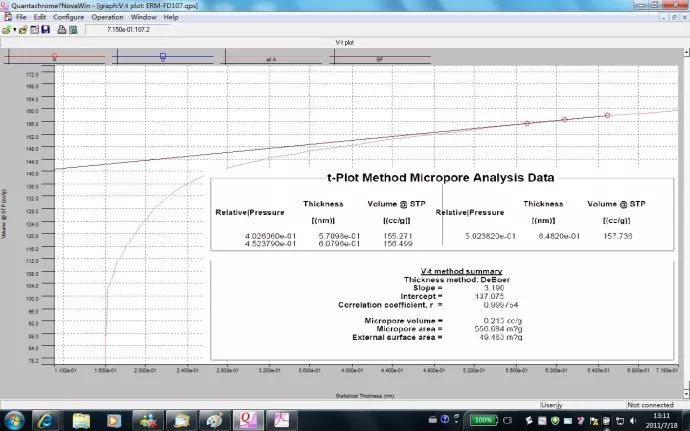Click the volume speaker tray icon
This screenshot has height=431, width=690.
point(633,421)
